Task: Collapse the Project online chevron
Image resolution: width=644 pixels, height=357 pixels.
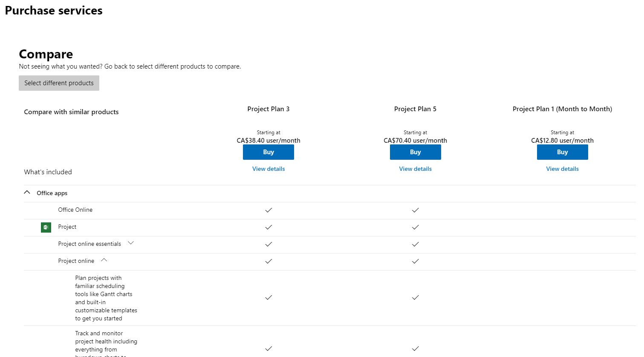Action: click(x=104, y=260)
